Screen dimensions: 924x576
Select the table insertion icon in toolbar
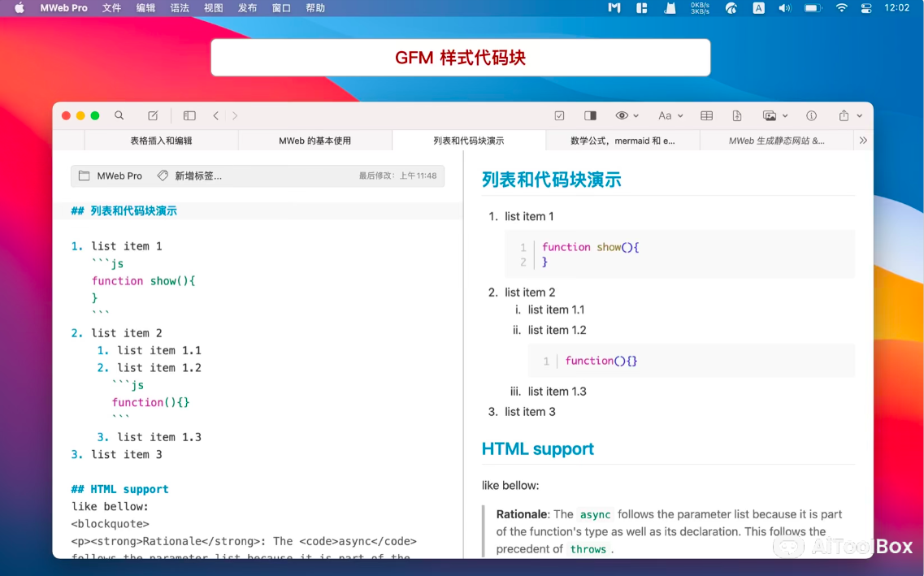[x=707, y=115]
